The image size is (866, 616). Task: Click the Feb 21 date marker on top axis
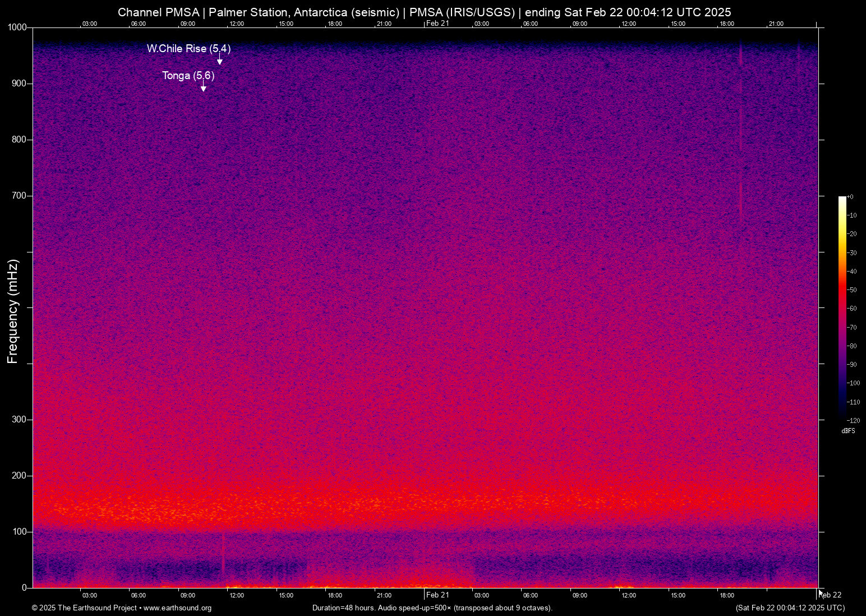pyautogui.click(x=438, y=24)
